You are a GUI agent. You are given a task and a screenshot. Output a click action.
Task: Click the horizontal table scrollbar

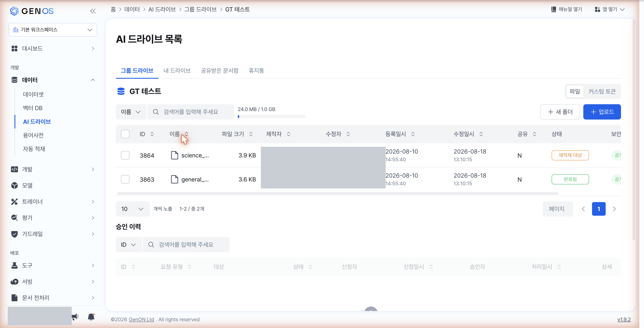click(x=338, y=193)
